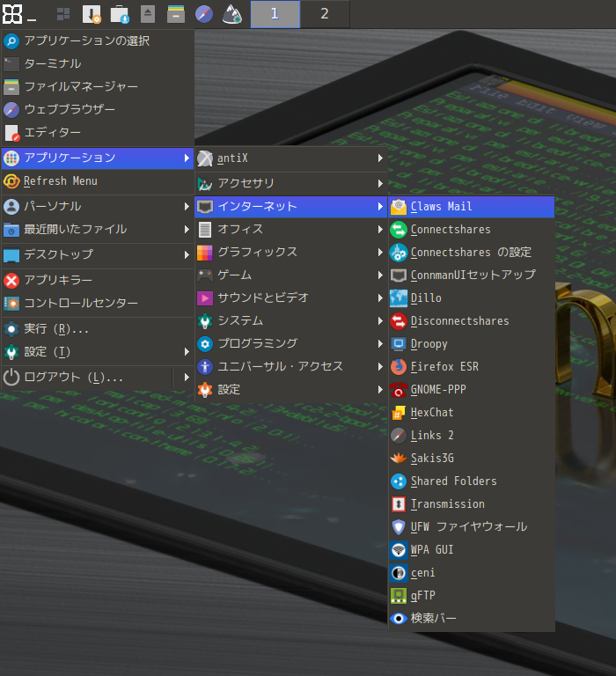Screen dimensions: 616x676
Task: Click 実行 (R)... run entry
Action: pyautogui.click(x=98, y=329)
